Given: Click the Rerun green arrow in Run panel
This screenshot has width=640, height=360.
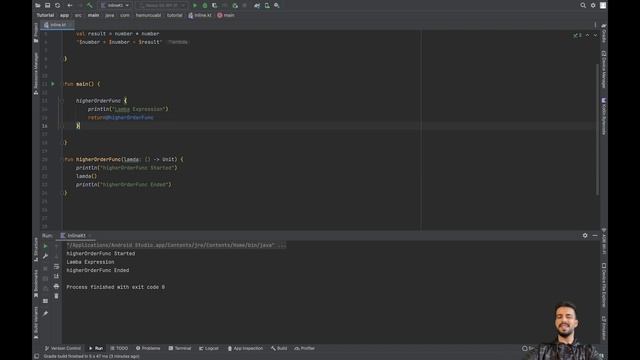Looking at the screenshot, I should click(45, 246).
